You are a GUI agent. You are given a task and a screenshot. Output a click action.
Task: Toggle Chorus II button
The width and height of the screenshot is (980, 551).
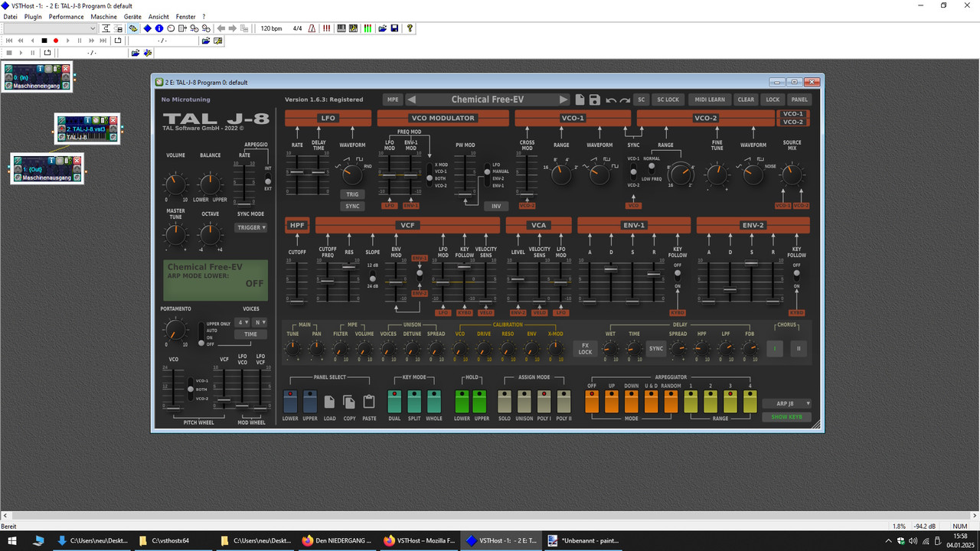[799, 349]
